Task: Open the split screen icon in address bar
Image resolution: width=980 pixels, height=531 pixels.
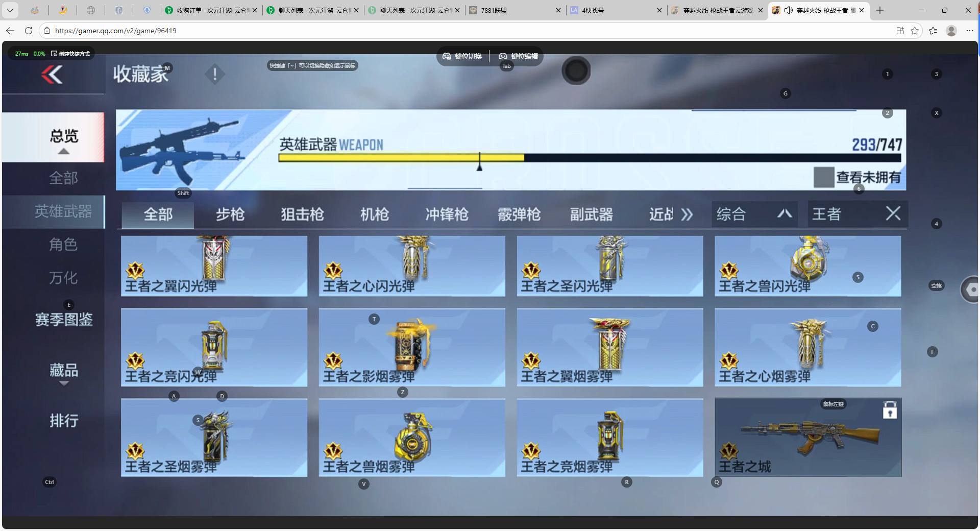Action: pos(900,31)
